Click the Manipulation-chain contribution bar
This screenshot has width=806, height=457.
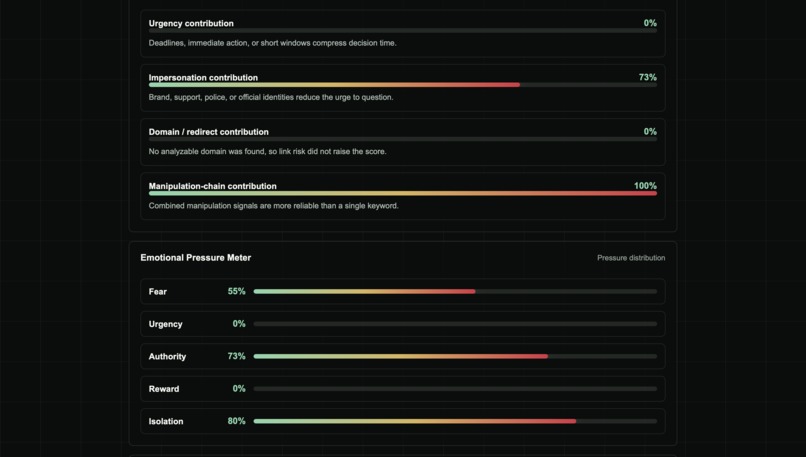[402, 193]
